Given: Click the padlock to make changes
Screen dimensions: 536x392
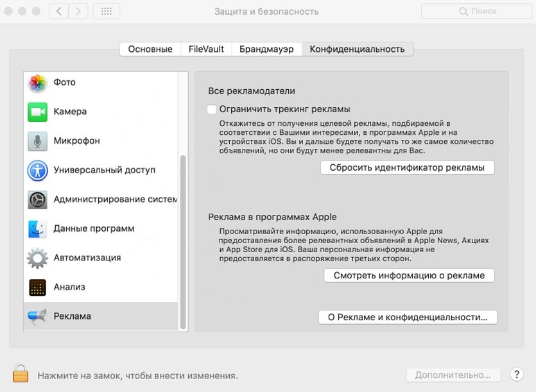Looking at the screenshot, I should click(21, 373).
